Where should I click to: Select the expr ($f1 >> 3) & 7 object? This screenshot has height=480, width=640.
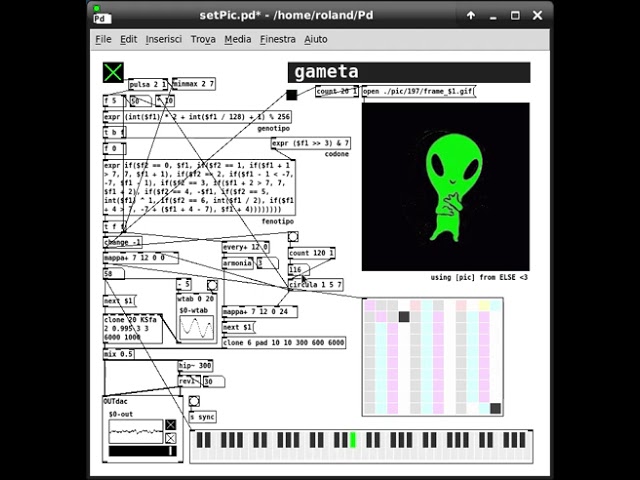311,143
